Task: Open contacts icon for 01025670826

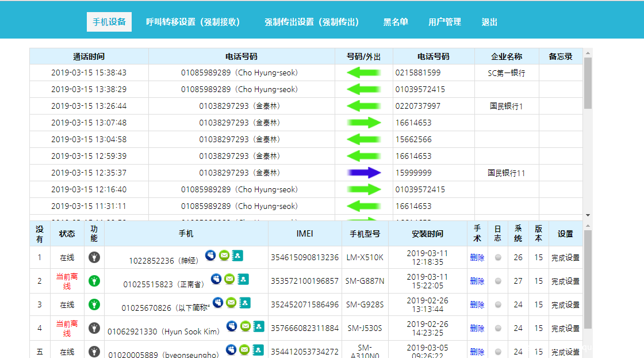Action: pos(245,303)
